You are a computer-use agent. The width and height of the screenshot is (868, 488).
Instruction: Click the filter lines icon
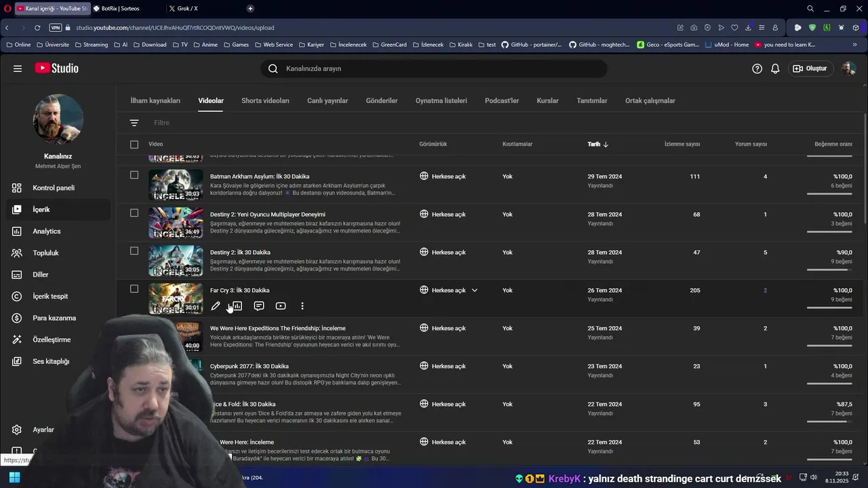point(134,123)
